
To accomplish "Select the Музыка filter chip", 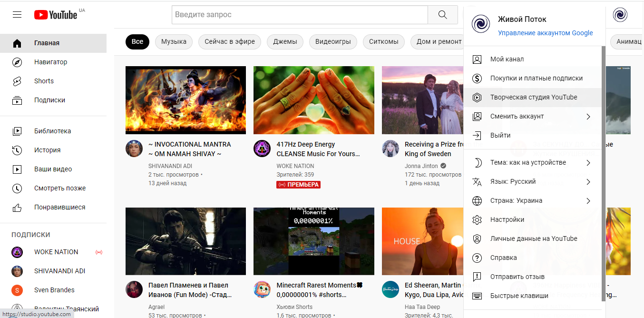I will (x=174, y=41).
